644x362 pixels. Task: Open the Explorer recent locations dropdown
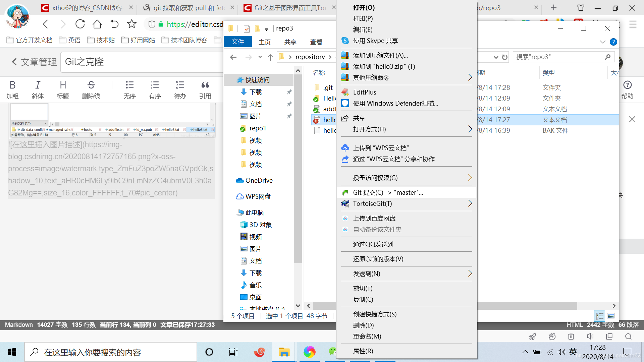(x=260, y=57)
